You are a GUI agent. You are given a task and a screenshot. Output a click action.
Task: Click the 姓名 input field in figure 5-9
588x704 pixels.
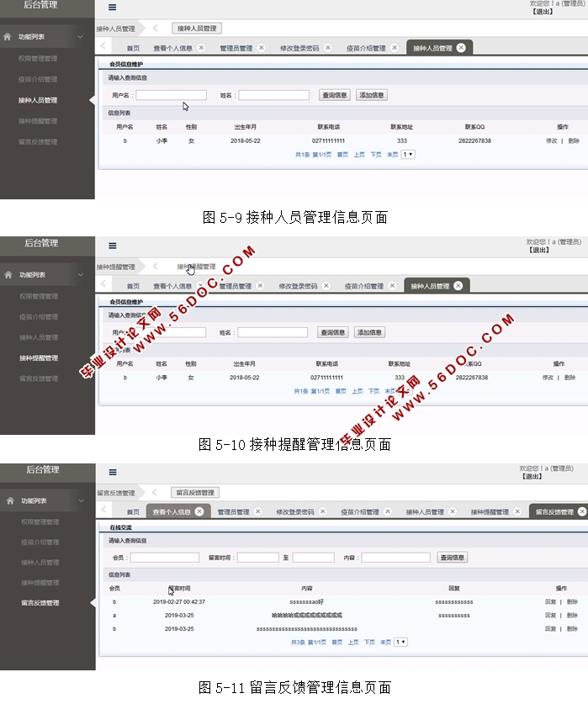[273, 95]
